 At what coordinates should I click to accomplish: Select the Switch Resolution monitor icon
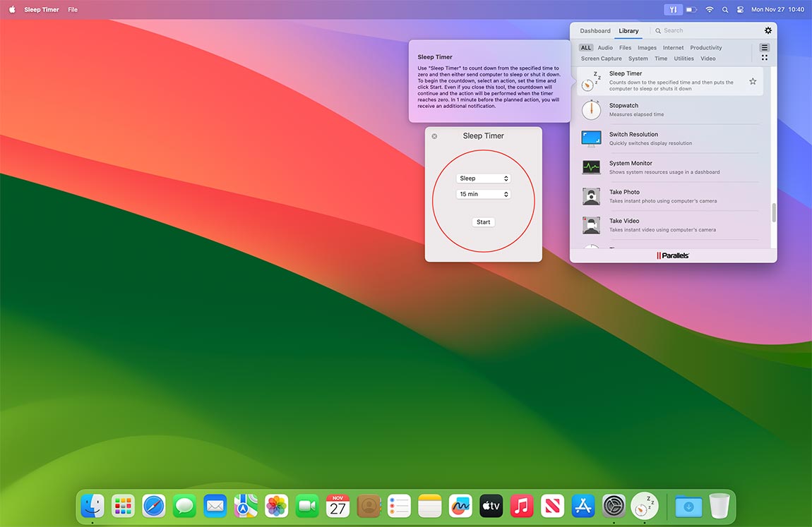[591, 138]
